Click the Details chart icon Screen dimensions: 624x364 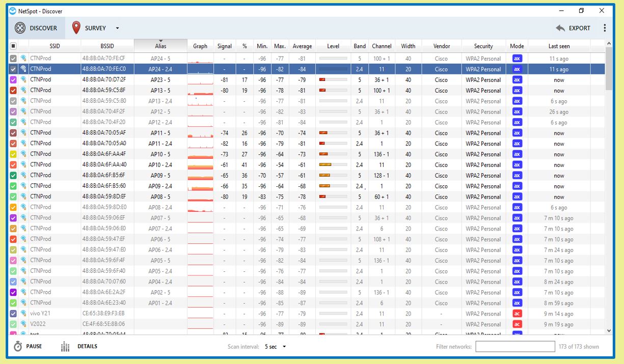pyautogui.click(x=65, y=347)
